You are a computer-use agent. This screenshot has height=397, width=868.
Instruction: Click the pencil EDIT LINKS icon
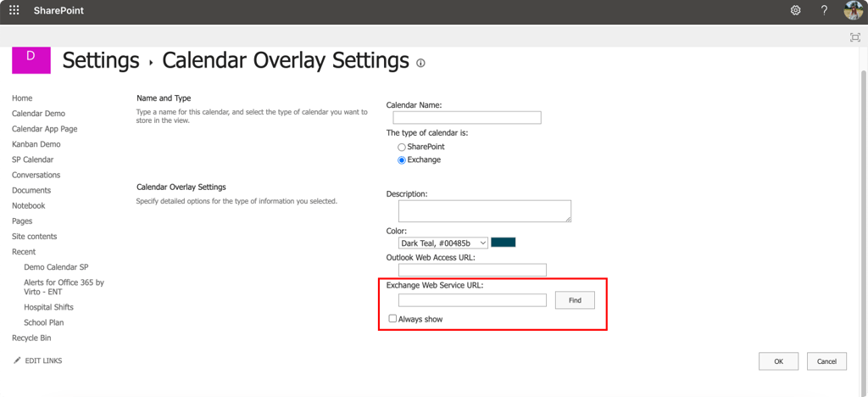(17, 361)
